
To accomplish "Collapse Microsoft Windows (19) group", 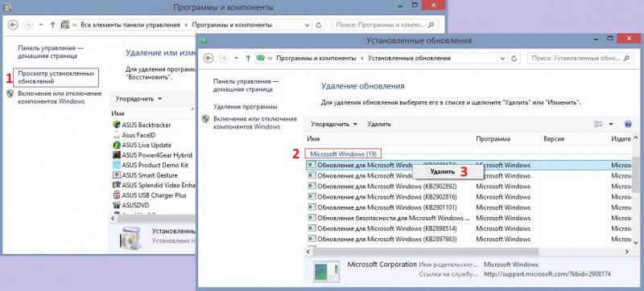I will pos(344,154).
